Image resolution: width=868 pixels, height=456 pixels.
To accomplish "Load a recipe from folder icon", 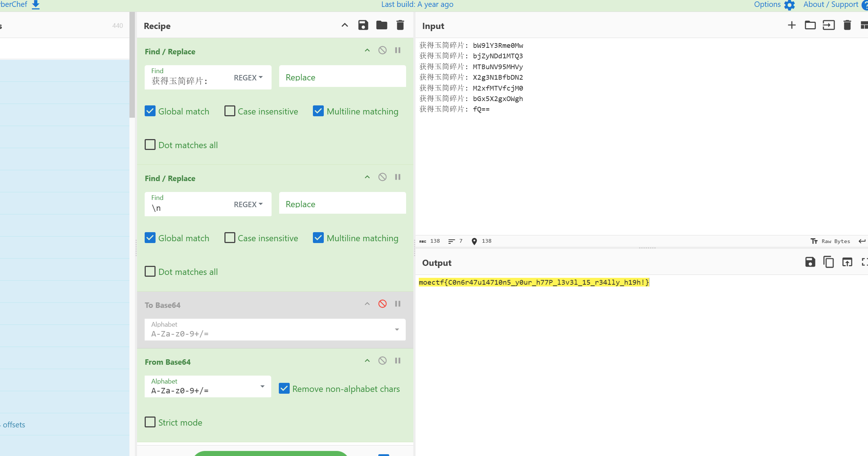I will (381, 25).
